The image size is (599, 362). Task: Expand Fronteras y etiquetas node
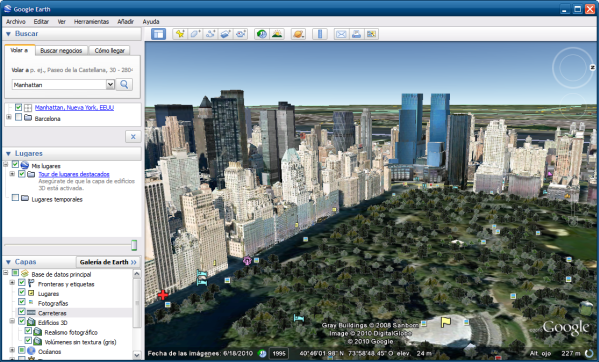(x=12, y=283)
